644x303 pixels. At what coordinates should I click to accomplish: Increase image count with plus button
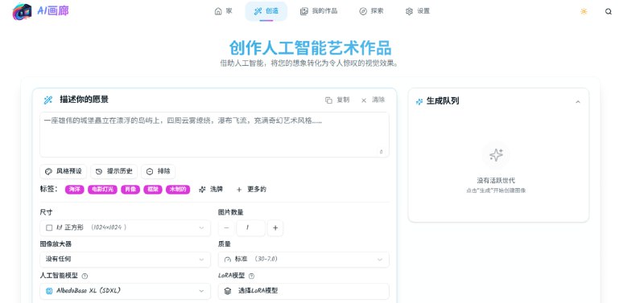[x=275, y=228]
